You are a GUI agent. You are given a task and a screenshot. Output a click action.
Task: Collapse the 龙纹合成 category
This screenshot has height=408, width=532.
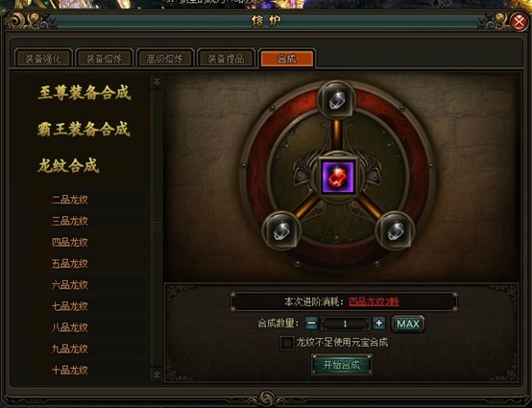click(x=68, y=165)
